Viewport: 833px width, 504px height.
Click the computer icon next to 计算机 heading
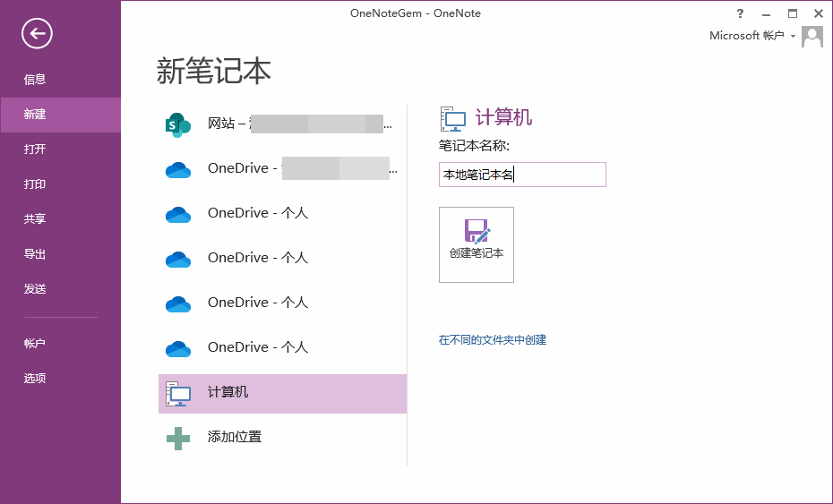(x=453, y=118)
